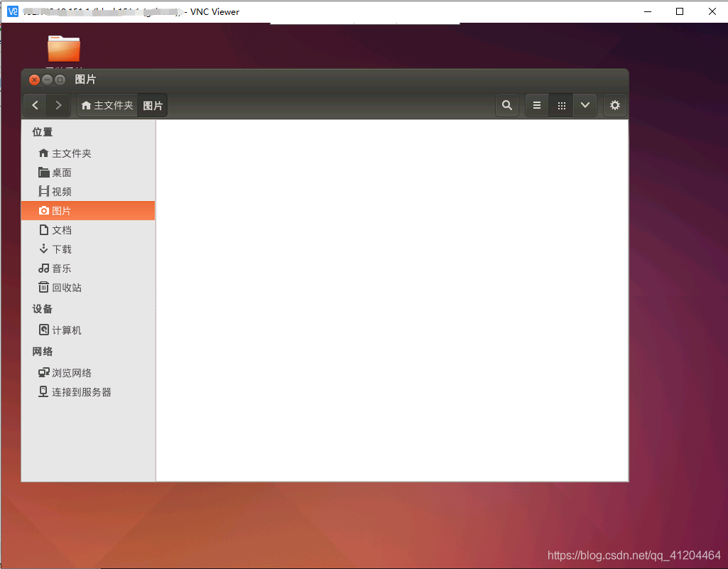The width and height of the screenshot is (728, 569).
Task: Click the 主文件夹 breadcrumb button
Action: [x=107, y=105]
